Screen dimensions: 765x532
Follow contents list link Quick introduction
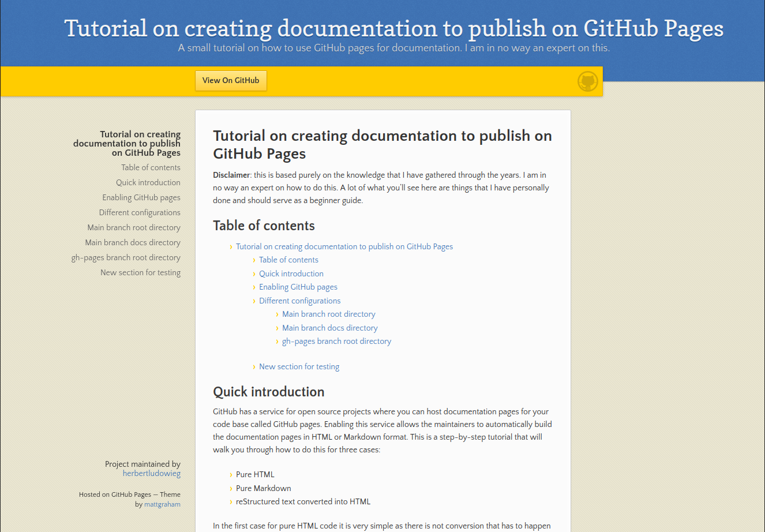click(291, 274)
